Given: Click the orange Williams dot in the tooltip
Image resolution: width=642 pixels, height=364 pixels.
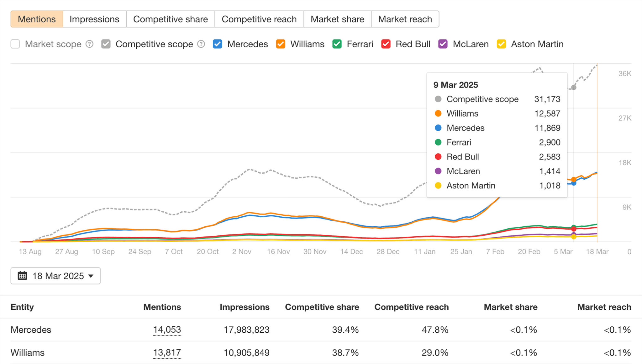Looking at the screenshot, I should click(x=438, y=113).
